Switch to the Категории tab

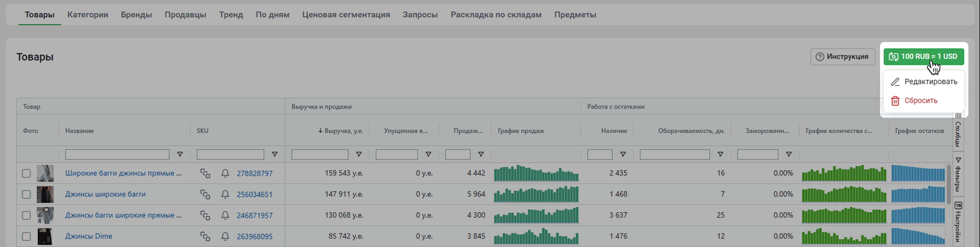[x=87, y=15]
